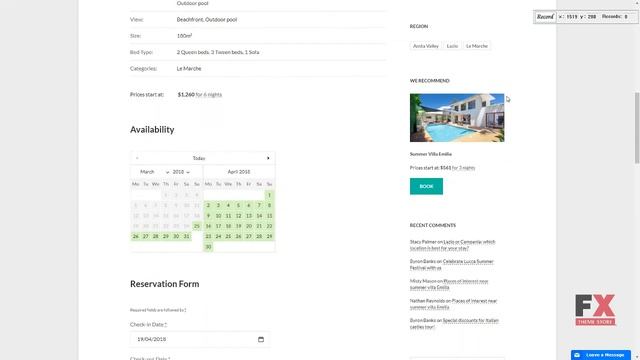Click the '$1,260' starting price text

186,95
